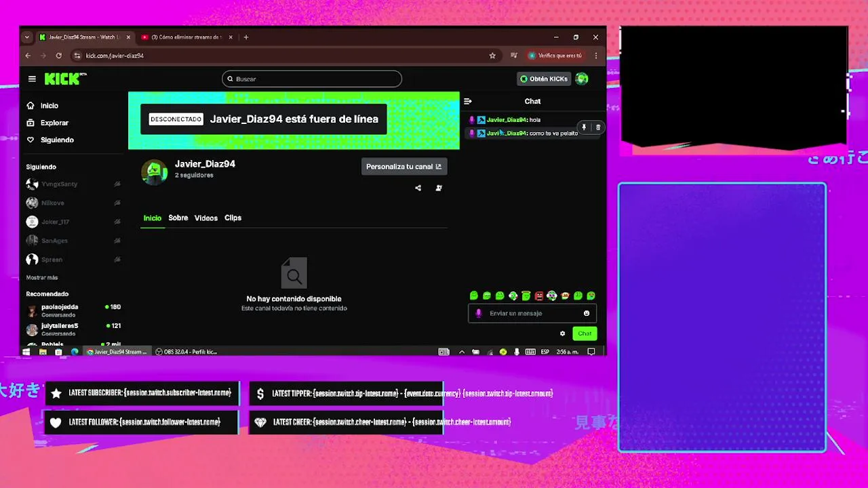Delete the hovered chat message with the trash icon
Screen dimensions: 868x488
point(597,127)
